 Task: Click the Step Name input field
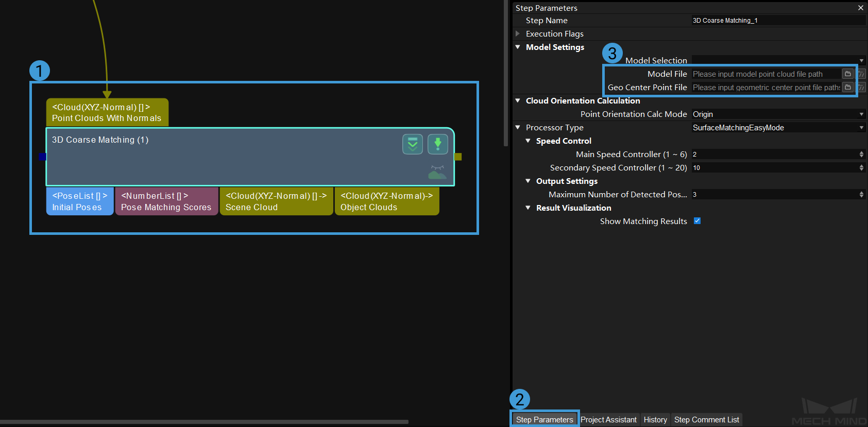tap(778, 21)
